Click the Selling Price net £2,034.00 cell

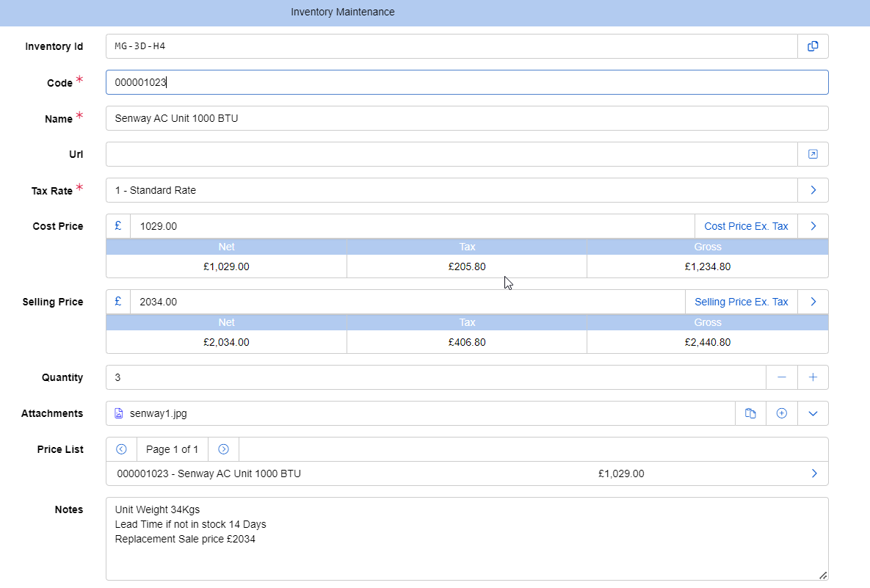226,341
